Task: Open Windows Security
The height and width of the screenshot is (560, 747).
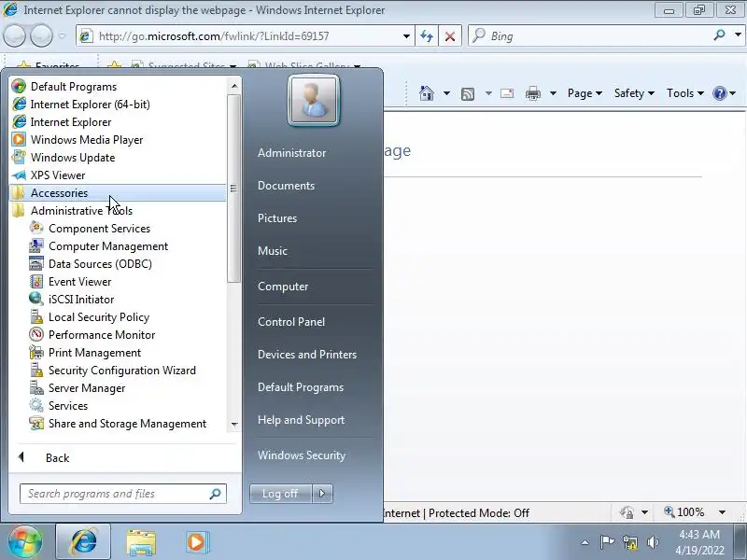Action: point(302,455)
